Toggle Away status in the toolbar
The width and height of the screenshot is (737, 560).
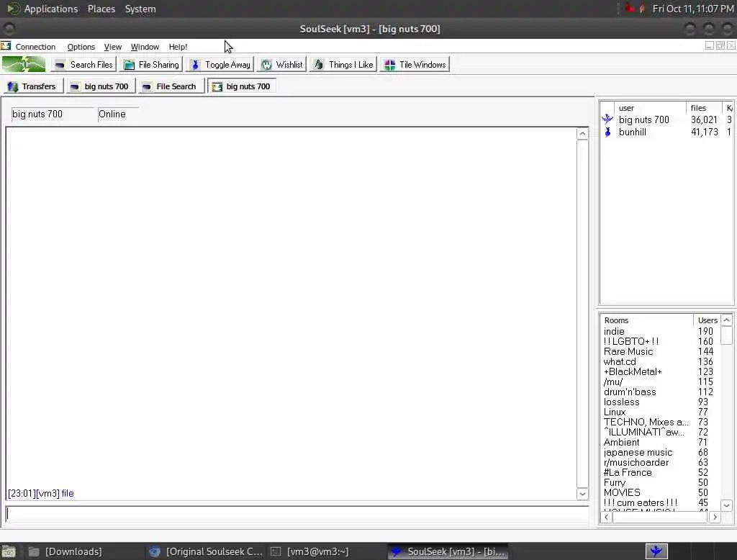(x=220, y=64)
